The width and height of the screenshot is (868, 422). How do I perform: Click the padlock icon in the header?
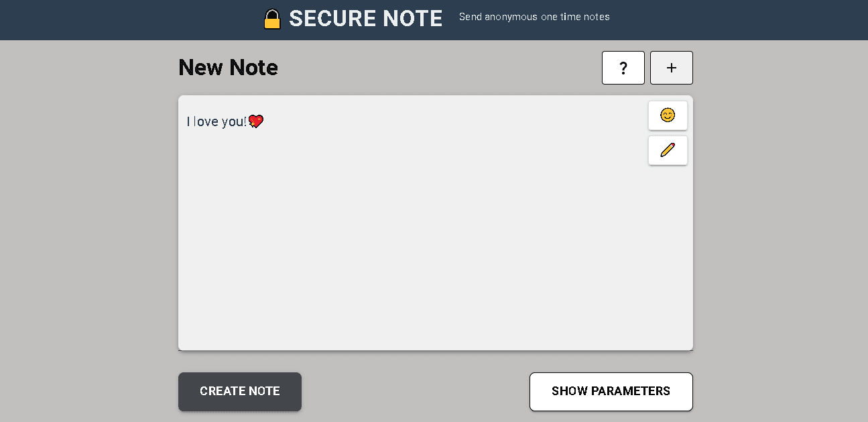click(x=271, y=18)
